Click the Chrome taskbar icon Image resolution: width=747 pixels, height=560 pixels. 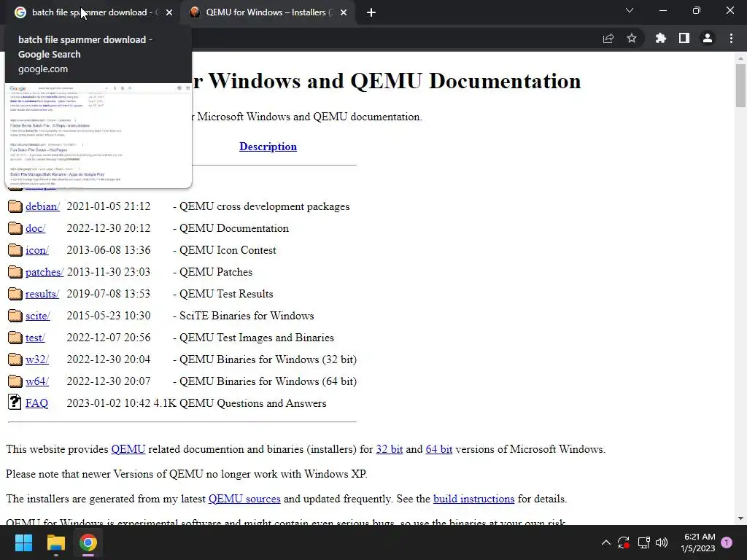[88, 542]
